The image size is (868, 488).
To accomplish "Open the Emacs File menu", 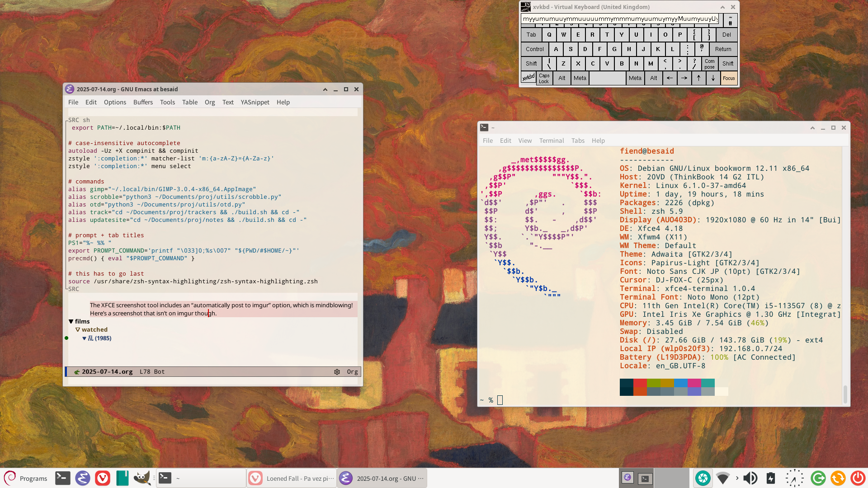I will pos(73,102).
